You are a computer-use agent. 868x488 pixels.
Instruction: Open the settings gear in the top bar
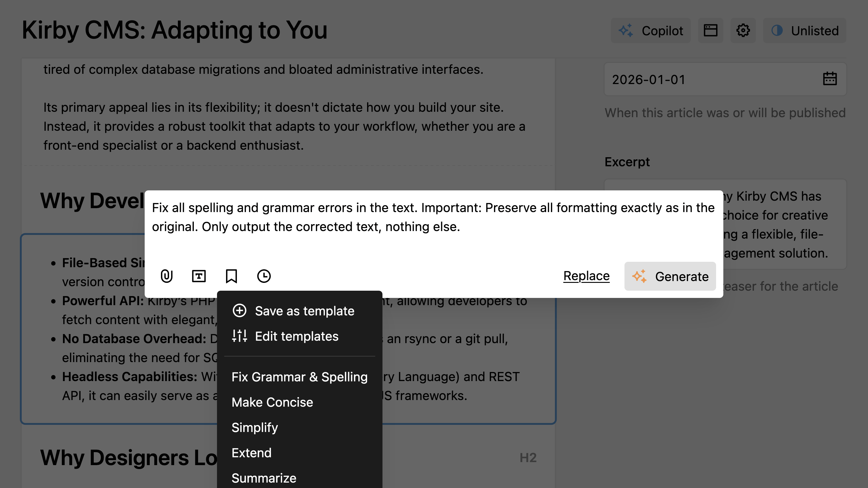click(x=743, y=30)
